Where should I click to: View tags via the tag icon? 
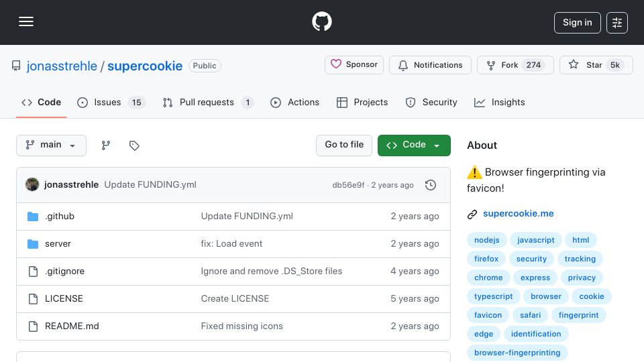pyautogui.click(x=134, y=145)
